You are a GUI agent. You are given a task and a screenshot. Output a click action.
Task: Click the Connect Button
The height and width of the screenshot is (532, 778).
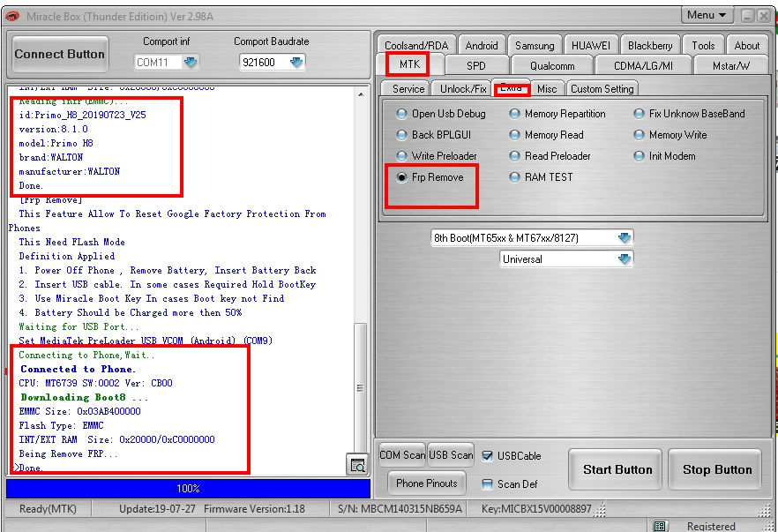click(60, 54)
